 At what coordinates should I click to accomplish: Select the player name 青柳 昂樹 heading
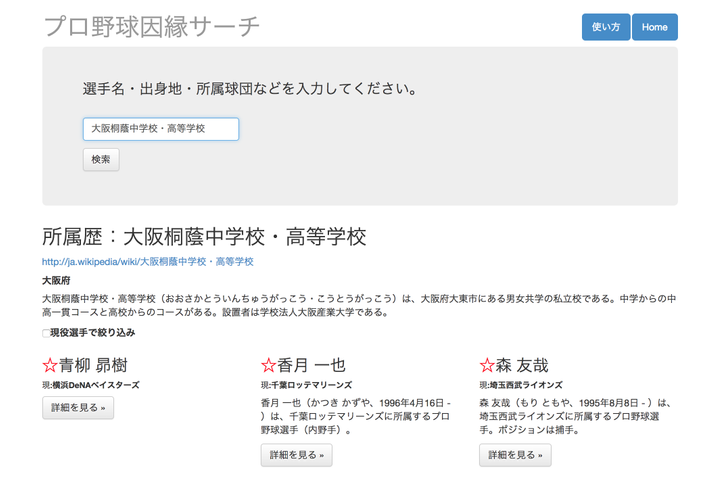[93, 366]
